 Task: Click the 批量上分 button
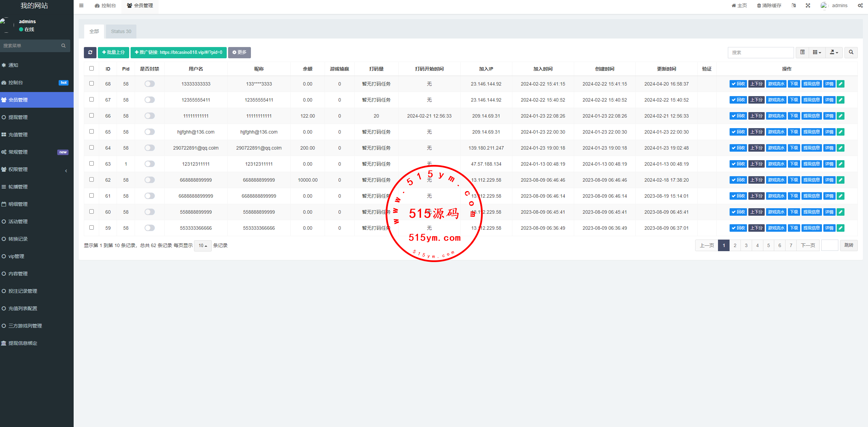click(x=114, y=52)
